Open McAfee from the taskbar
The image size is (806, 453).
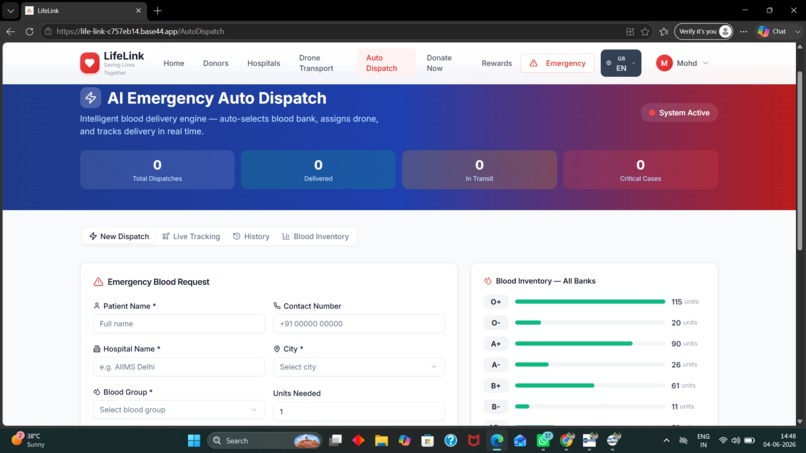[473, 441]
